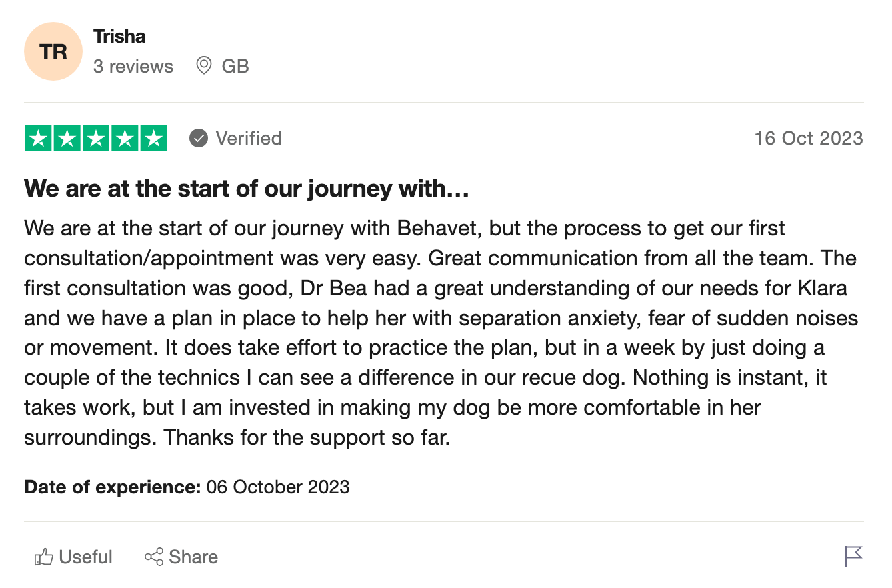Click the fourth green rating star
This screenshot has width=892, height=588.
[125, 139]
